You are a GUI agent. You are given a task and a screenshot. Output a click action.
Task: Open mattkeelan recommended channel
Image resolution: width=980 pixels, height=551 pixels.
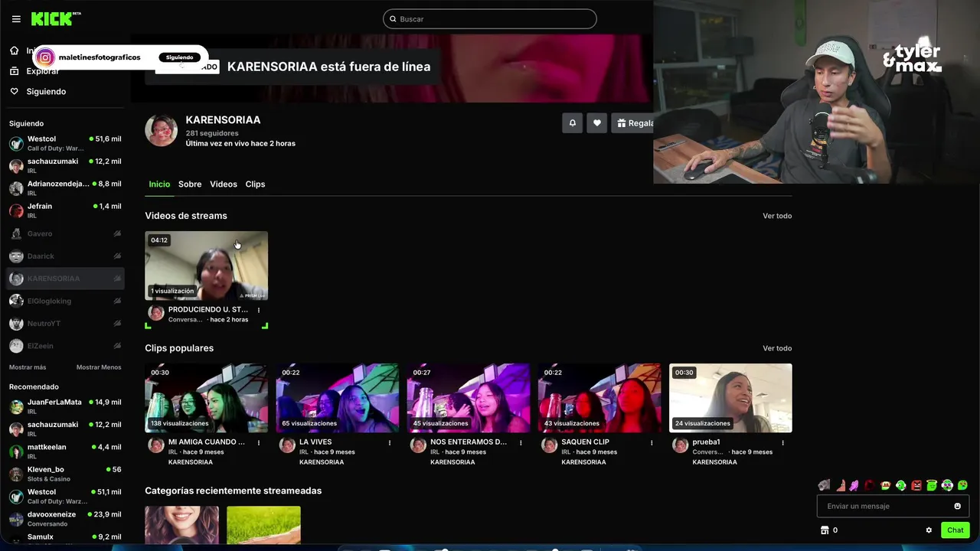click(x=65, y=452)
